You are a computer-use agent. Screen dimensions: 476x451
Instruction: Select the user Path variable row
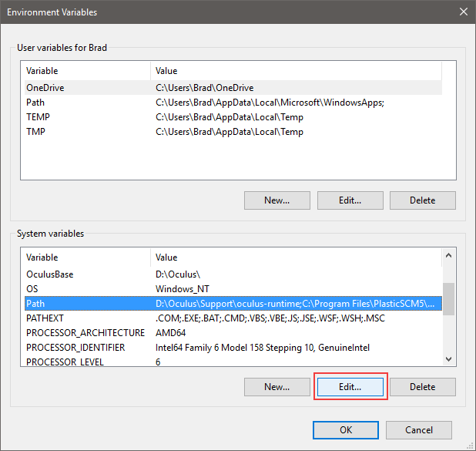pos(233,103)
